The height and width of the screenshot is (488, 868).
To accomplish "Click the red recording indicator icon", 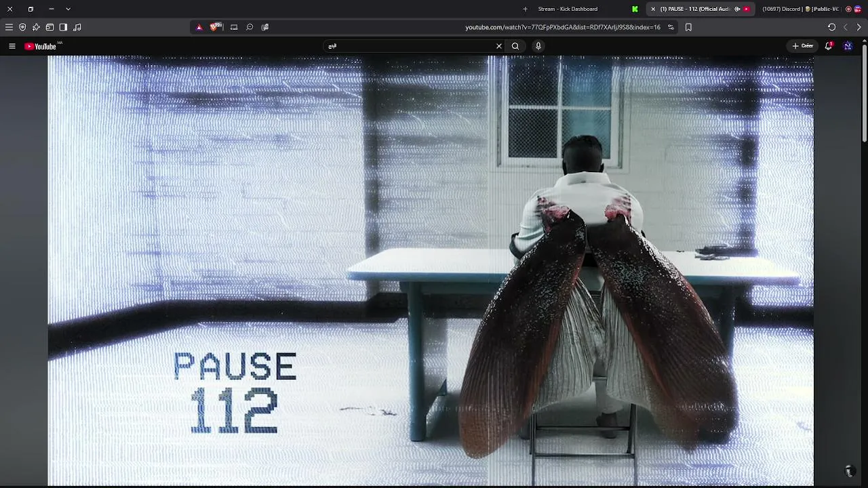I will coord(848,9).
